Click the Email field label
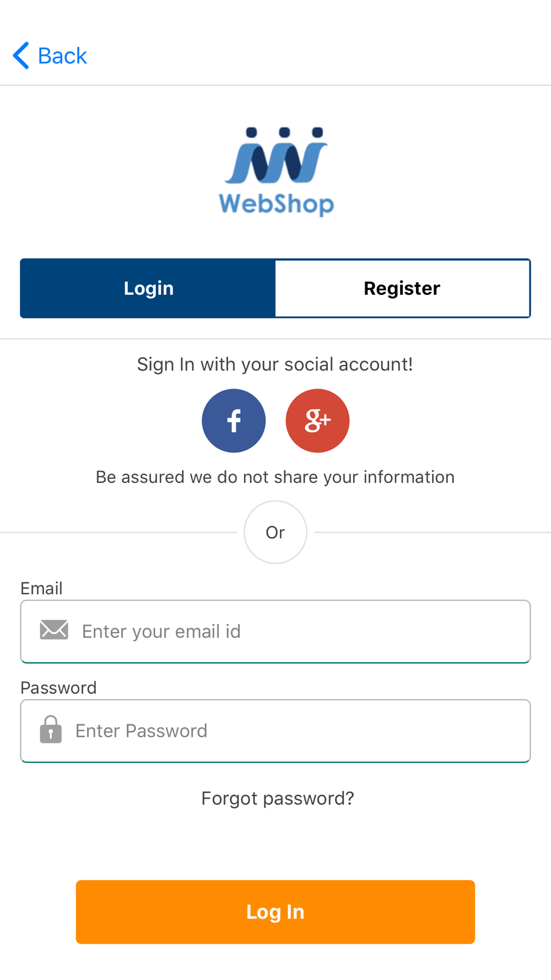 [x=41, y=588]
